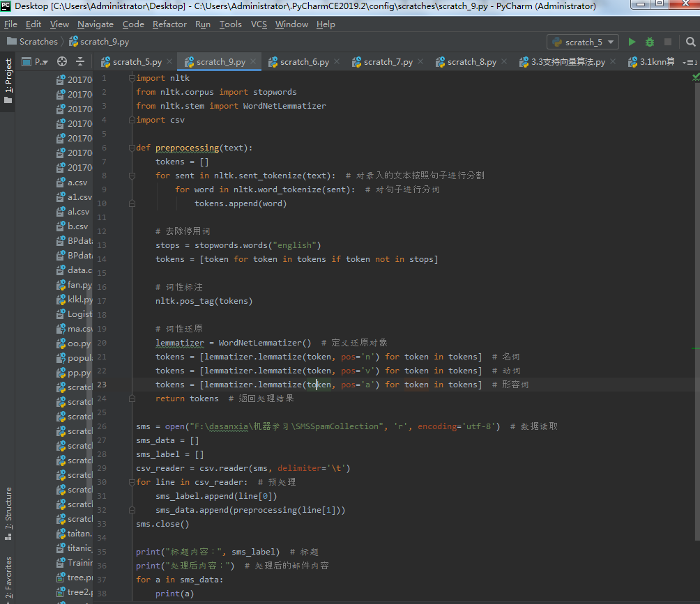Open klkl.py from project tree
The image size is (700, 604).
point(75,300)
